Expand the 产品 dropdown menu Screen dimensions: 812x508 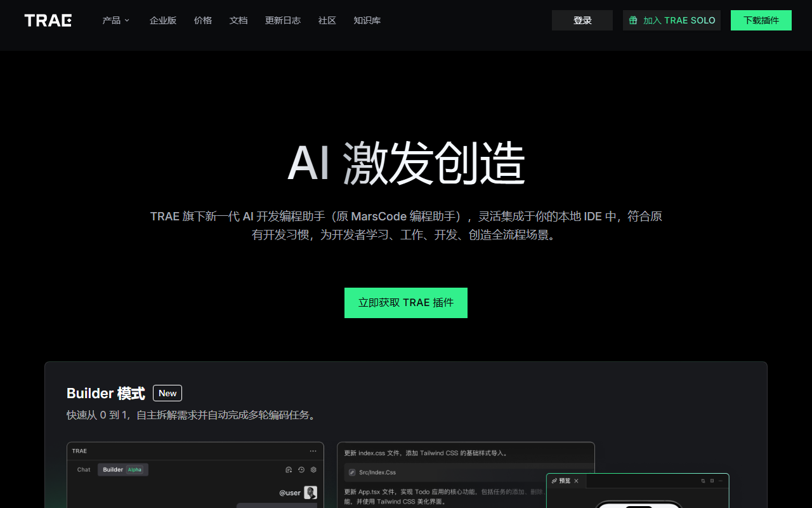point(116,20)
